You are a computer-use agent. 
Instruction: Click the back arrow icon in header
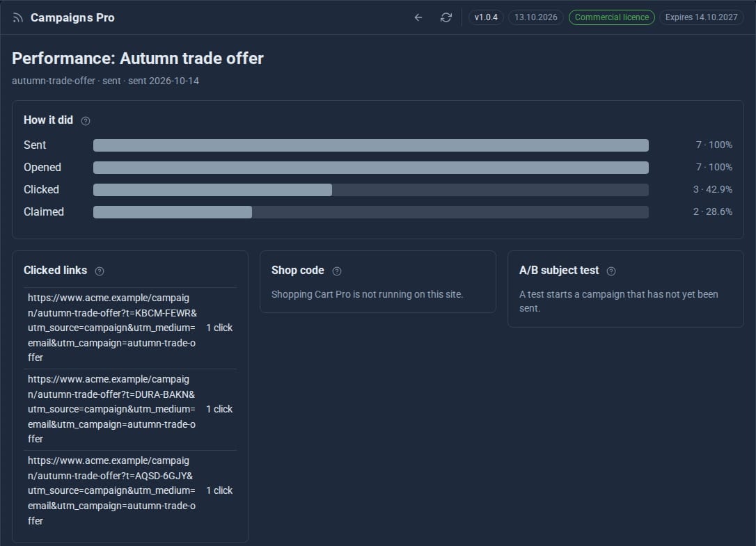pos(418,17)
